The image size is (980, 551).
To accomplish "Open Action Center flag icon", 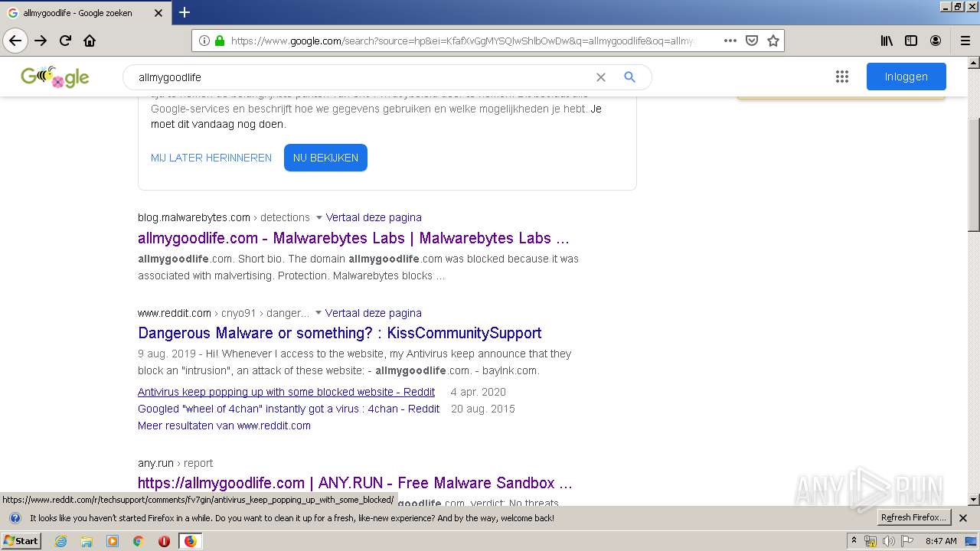I will (x=908, y=541).
